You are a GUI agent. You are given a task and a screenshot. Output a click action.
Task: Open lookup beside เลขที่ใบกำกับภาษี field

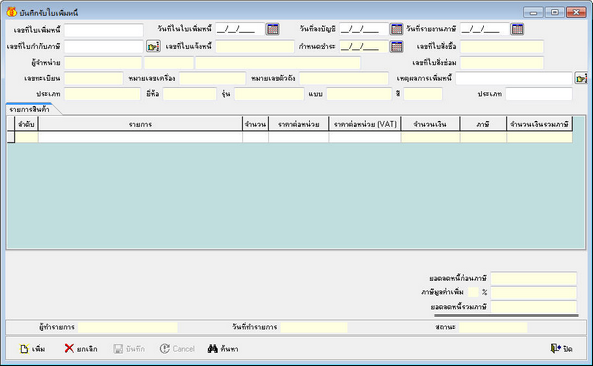coord(153,47)
